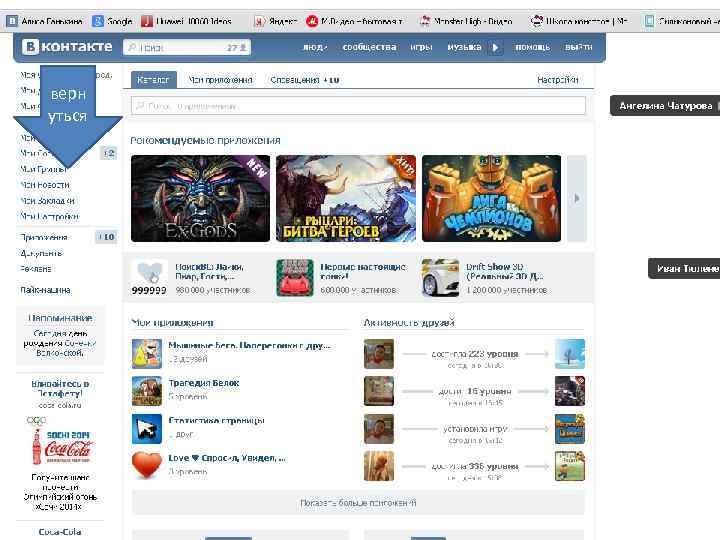720x540 pixels.
Task: Open the VK profile bookmark in bookmarks bar
Action: [x=44, y=21]
